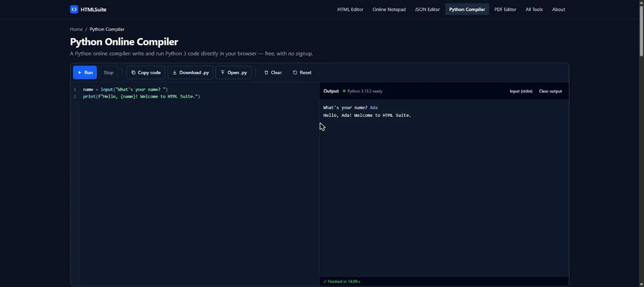The image size is (644, 287).
Task: Click the page scrollbar thumb
Action: pyautogui.click(x=641, y=31)
